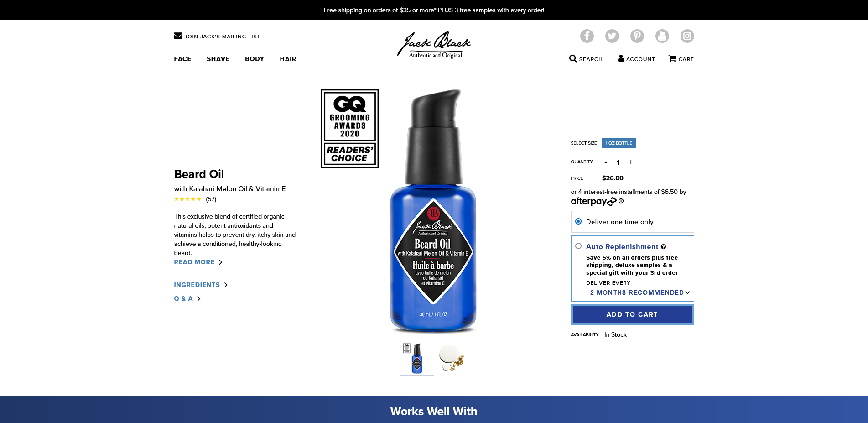Open the Shave menu
The image size is (868, 423).
[x=218, y=59]
